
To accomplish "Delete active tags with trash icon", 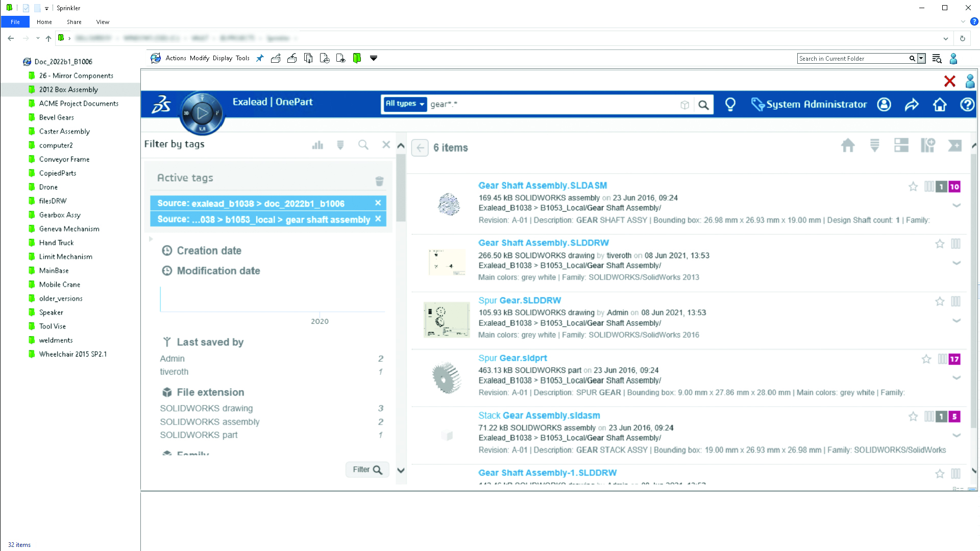I will pyautogui.click(x=379, y=181).
